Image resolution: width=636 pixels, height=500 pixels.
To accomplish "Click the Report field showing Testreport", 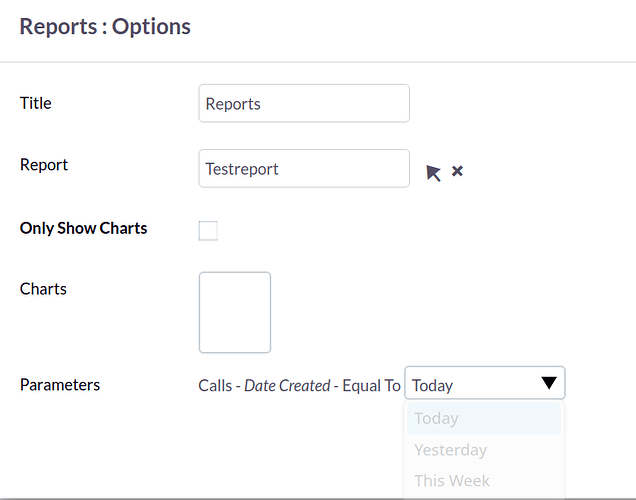I will point(304,168).
